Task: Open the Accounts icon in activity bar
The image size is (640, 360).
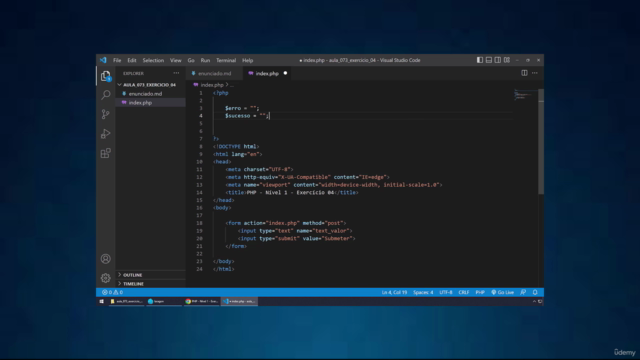Action: [105, 259]
